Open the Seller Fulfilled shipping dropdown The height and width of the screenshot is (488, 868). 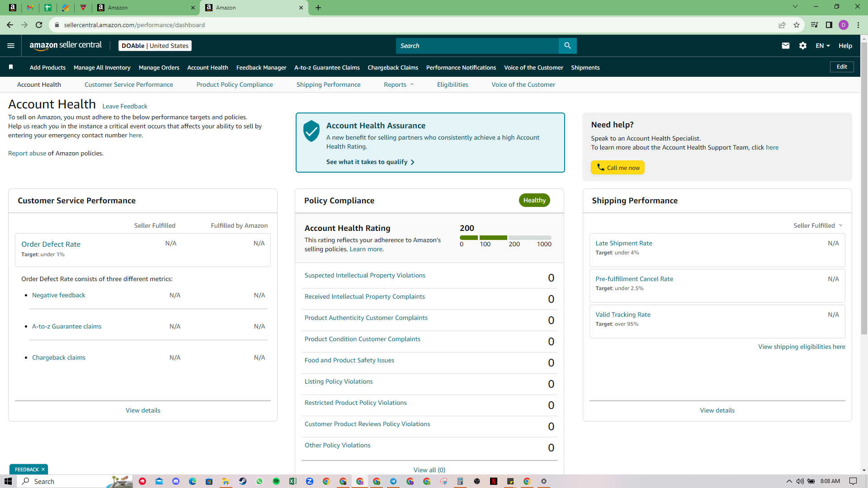818,225
